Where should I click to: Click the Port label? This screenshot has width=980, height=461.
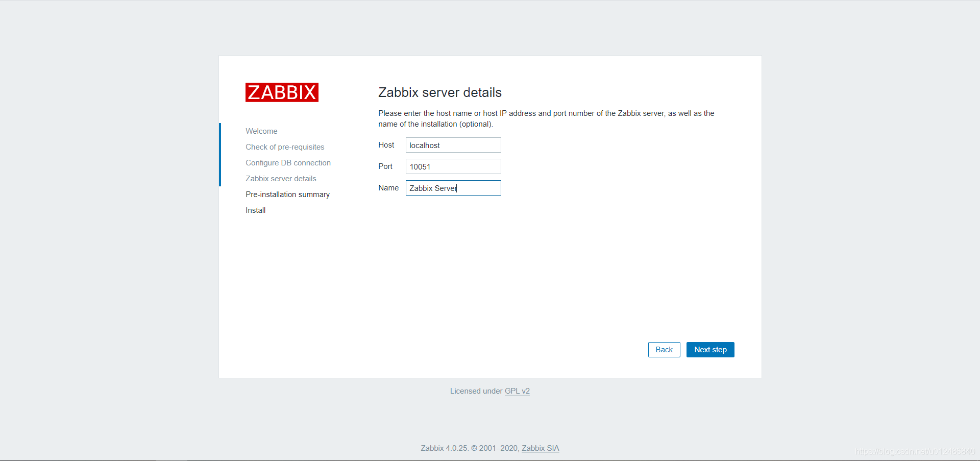pos(385,166)
